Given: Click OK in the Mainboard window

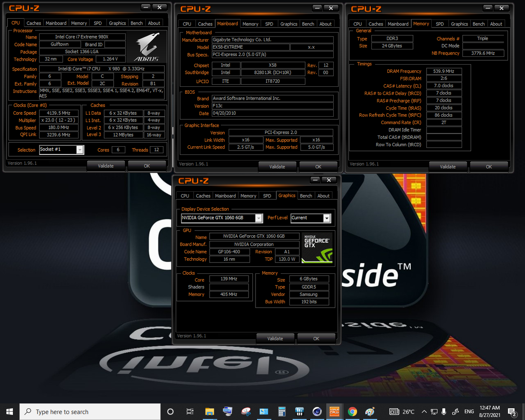Looking at the screenshot, I should coord(318,167).
